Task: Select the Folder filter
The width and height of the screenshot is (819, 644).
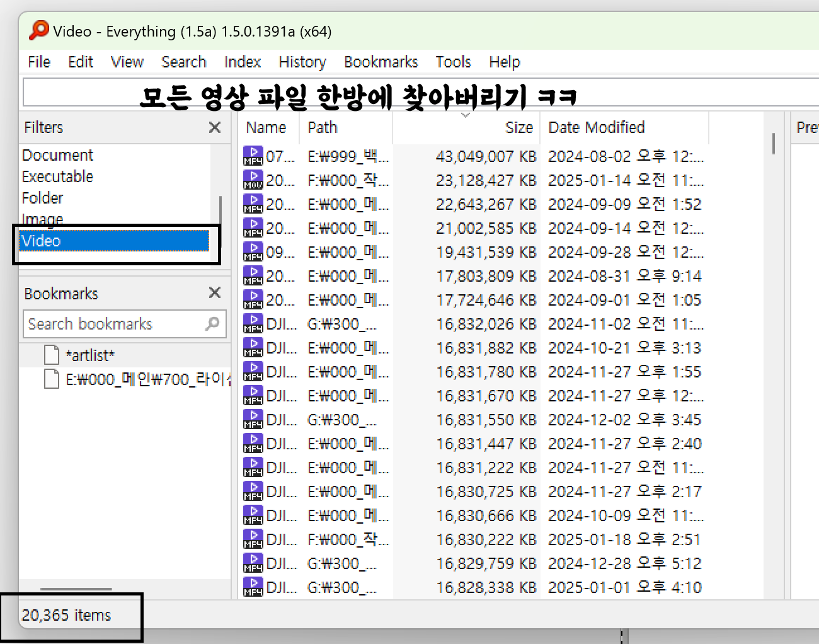Action: 42,198
